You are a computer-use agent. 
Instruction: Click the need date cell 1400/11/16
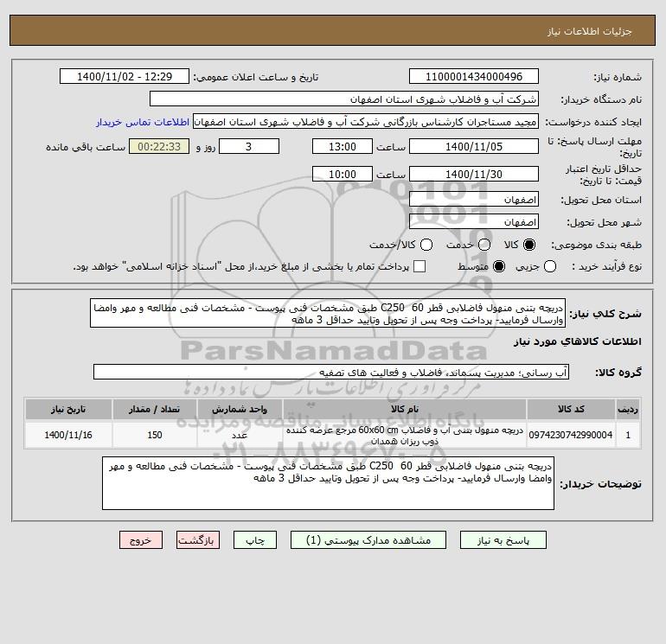(x=68, y=435)
